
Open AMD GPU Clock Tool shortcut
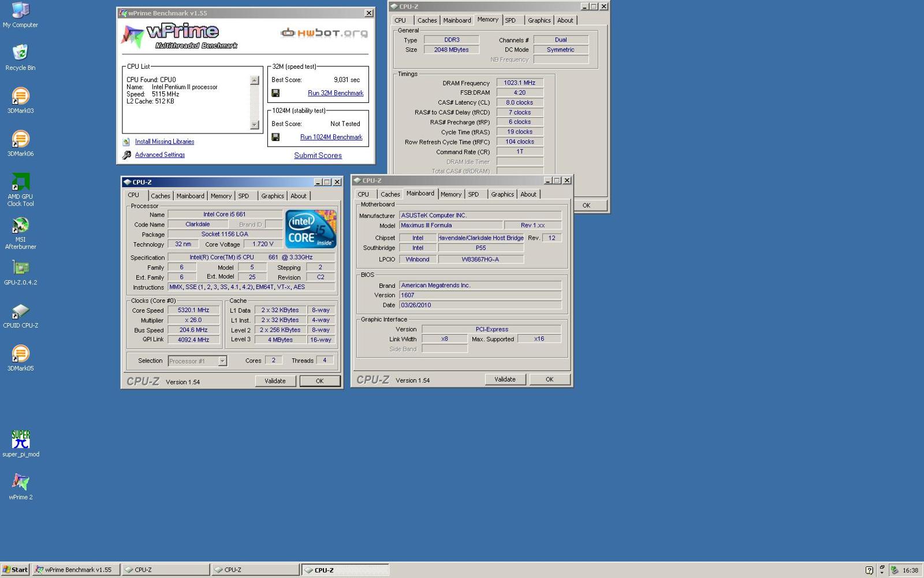[x=20, y=190]
